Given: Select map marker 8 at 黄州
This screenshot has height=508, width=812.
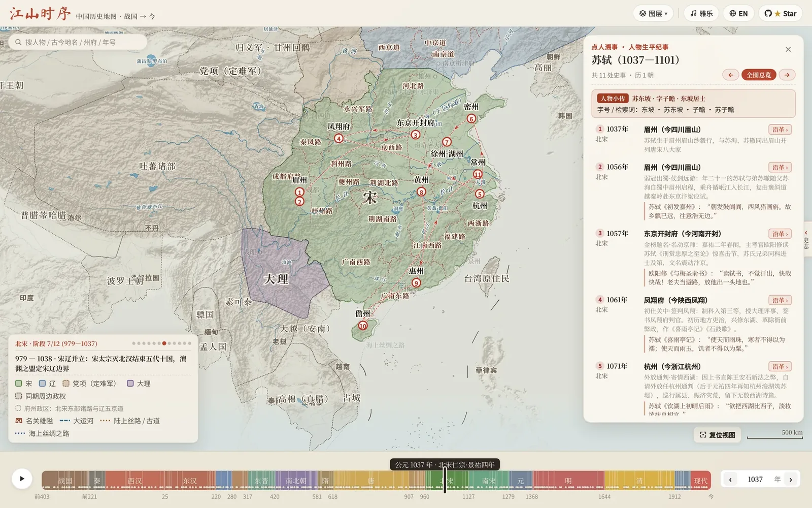Looking at the screenshot, I should [x=421, y=192].
